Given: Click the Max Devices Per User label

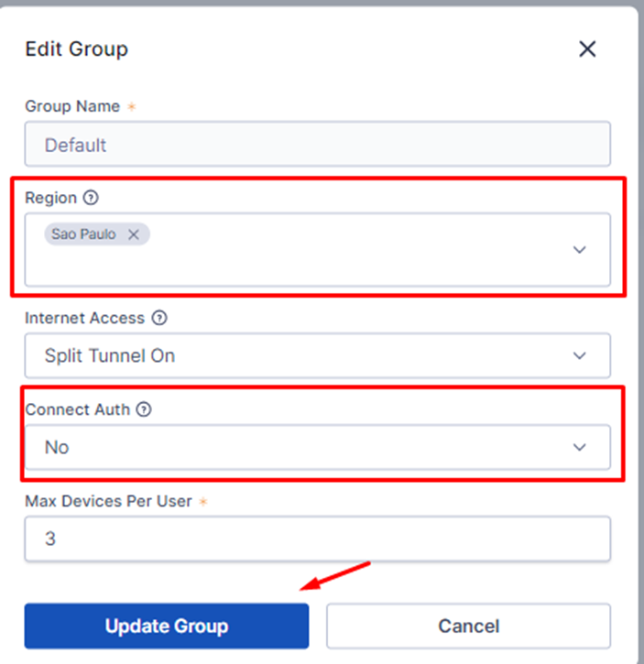Looking at the screenshot, I should [108, 501].
